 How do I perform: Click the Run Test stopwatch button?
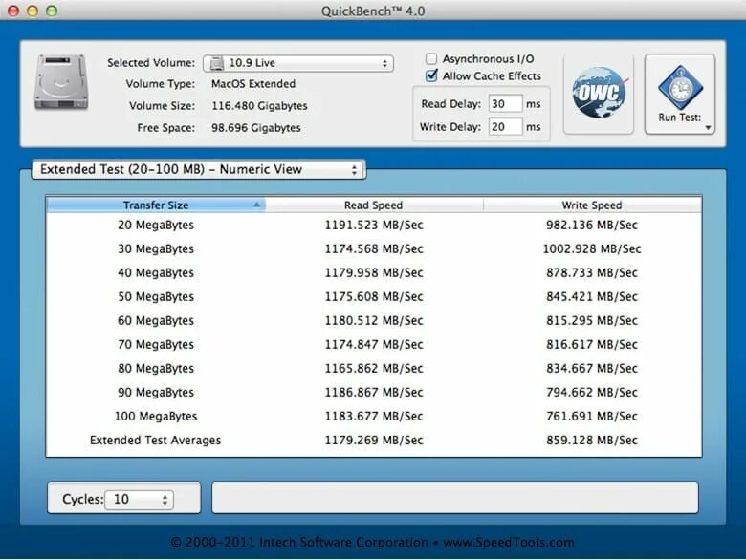tap(680, 94)
